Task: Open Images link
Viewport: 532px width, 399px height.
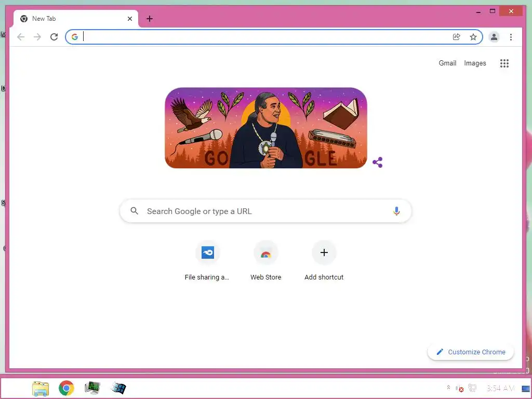Action: pos(475,63)
